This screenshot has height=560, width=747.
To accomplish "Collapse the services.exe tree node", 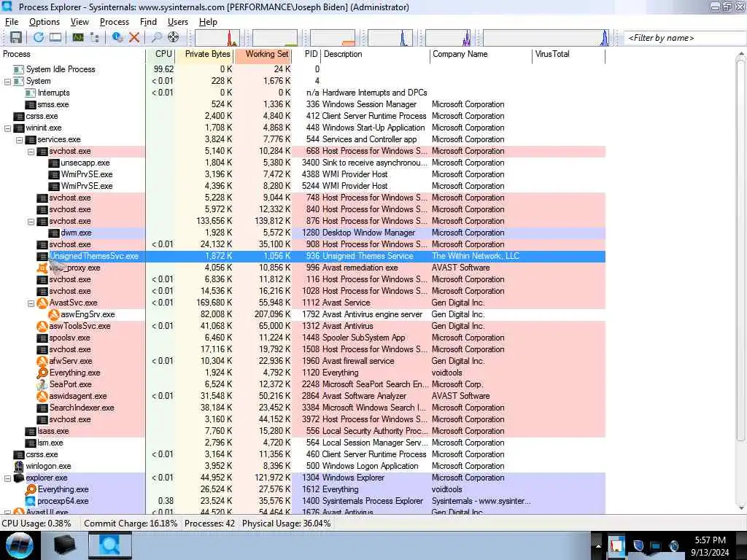I will pos(20,140).
